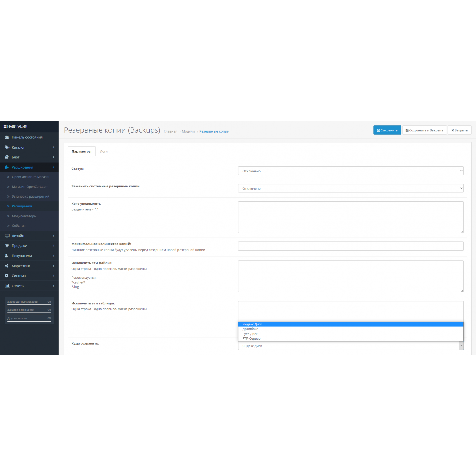Click the dashboard icon beside Панель состояния
476x476 pixels.
(7, 137)
